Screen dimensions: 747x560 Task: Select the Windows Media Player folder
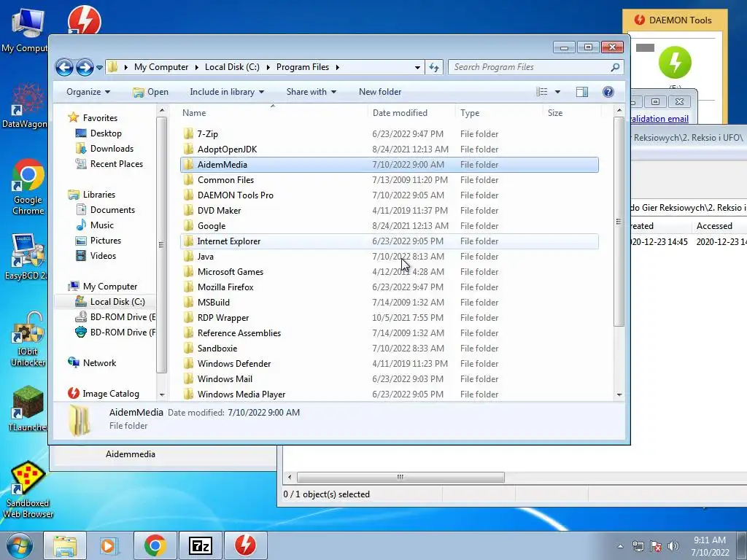point(390,394)
